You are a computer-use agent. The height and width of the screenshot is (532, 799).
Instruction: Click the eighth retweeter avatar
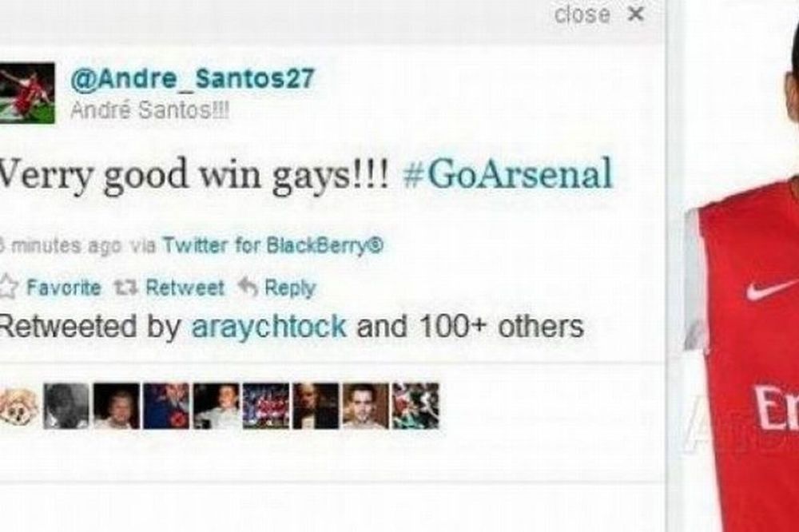pyautogui.click(x=366, y=406)
